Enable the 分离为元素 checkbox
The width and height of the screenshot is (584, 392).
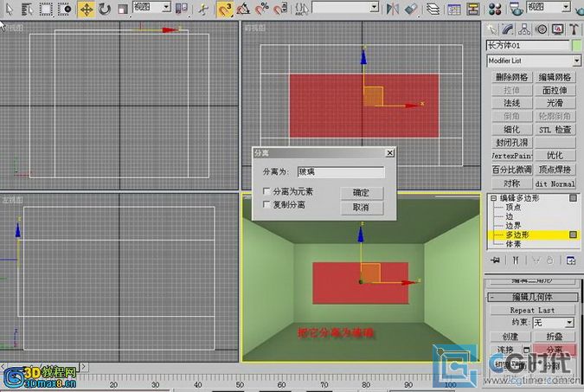click(x=266, y=191)
